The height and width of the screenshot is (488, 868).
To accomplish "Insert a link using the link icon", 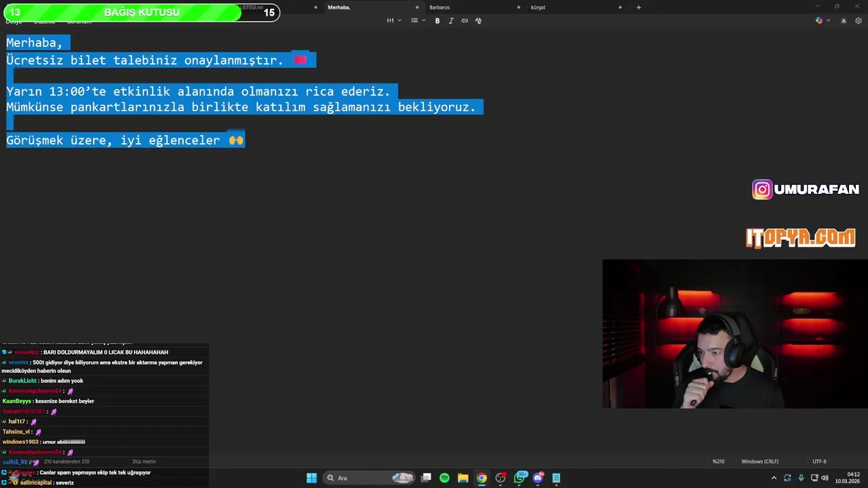I will (x=465, y=20).
